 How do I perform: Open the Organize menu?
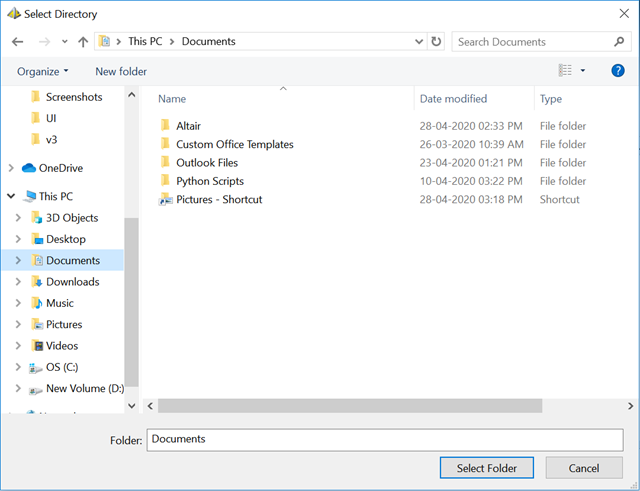point(43,71)
